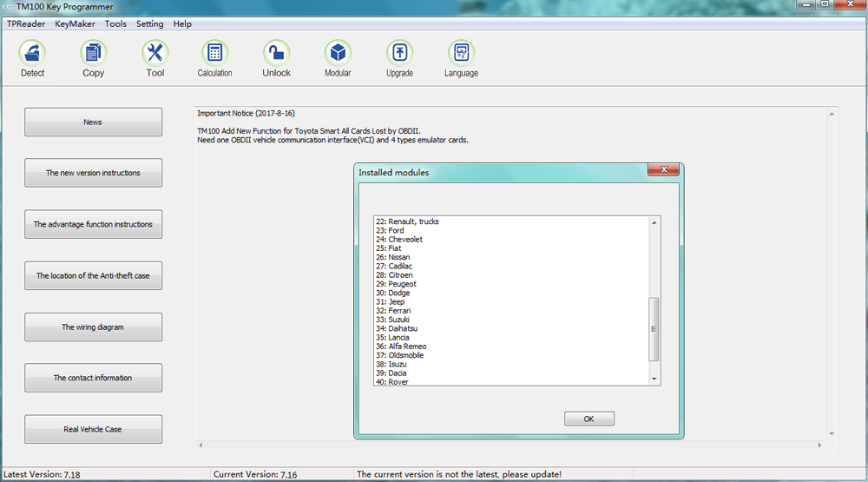The height and width of the screenshot is (482, 868).
Task: Open the KeyMaker menu
Action: [x=75, y=23]
